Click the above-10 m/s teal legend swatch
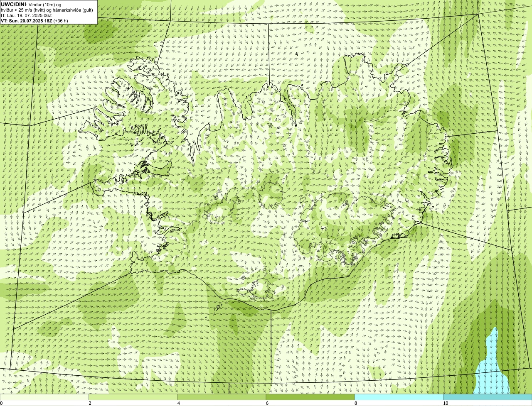The image size is (532, 406). [488, 397]
